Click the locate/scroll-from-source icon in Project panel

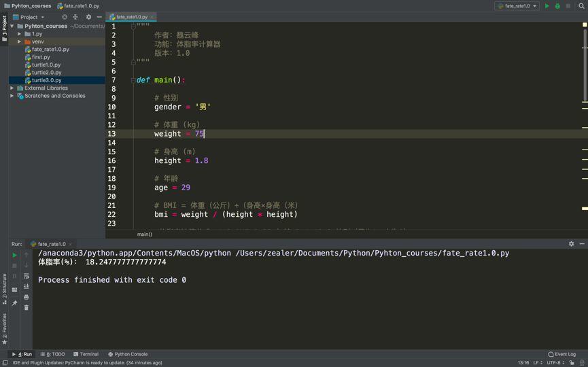coord(65,17)
